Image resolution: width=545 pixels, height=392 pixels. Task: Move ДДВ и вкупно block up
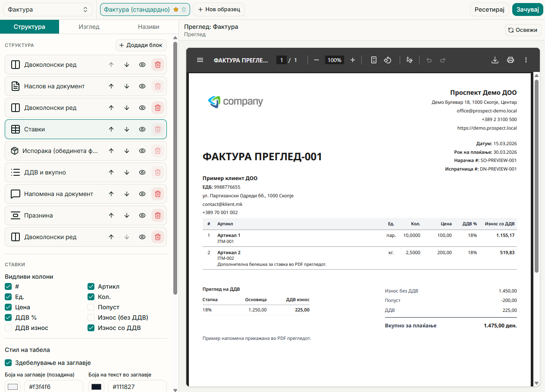[x=111, y=172]
